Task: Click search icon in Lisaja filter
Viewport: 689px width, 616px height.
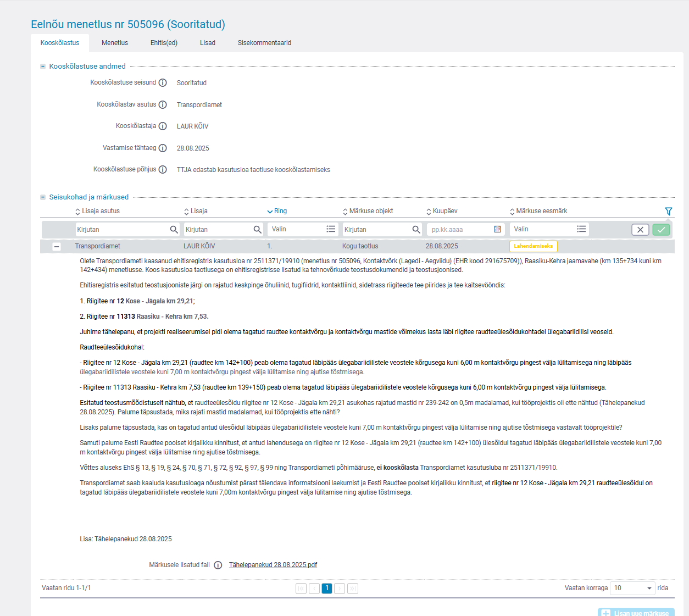Action: (258, 230)
